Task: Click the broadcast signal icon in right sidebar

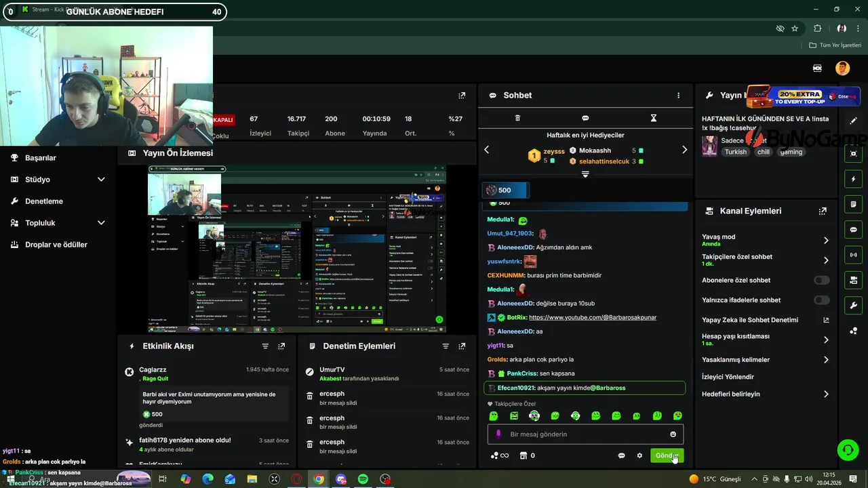Action: 853,255
